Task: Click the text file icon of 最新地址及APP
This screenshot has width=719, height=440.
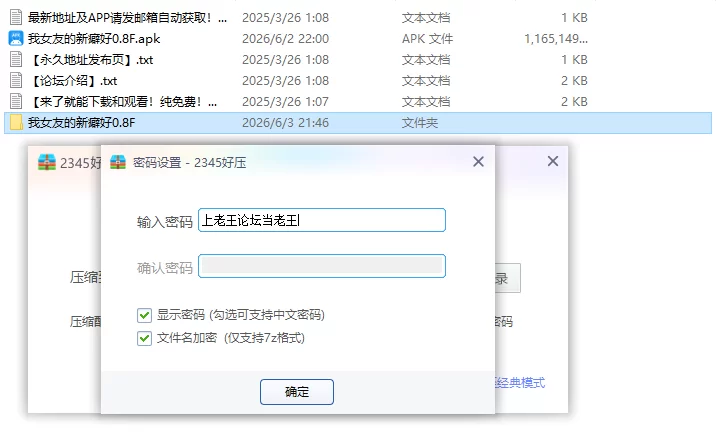Action: 16,17
